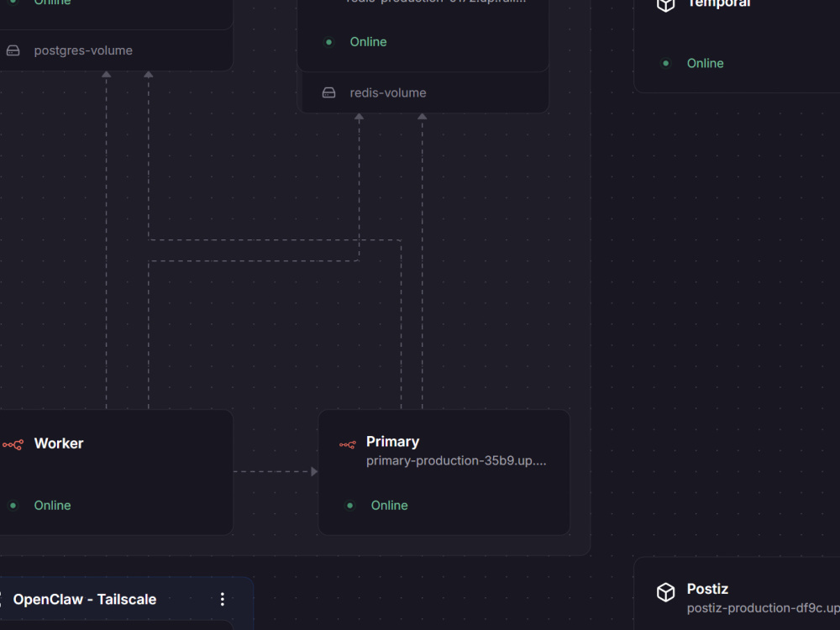The width and height of the screenshot is (840, 630).
Task: Click the Online status under Temporal
Action: click(x=705, y=63)
